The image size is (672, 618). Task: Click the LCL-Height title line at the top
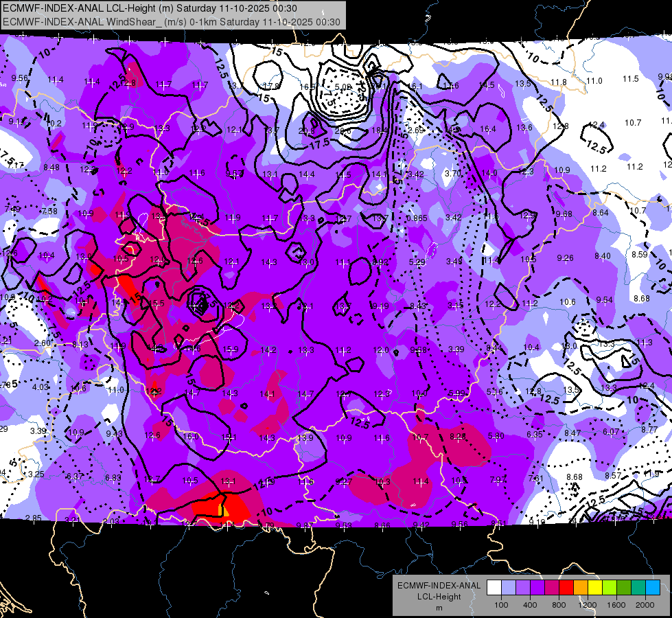coord(150,8)
